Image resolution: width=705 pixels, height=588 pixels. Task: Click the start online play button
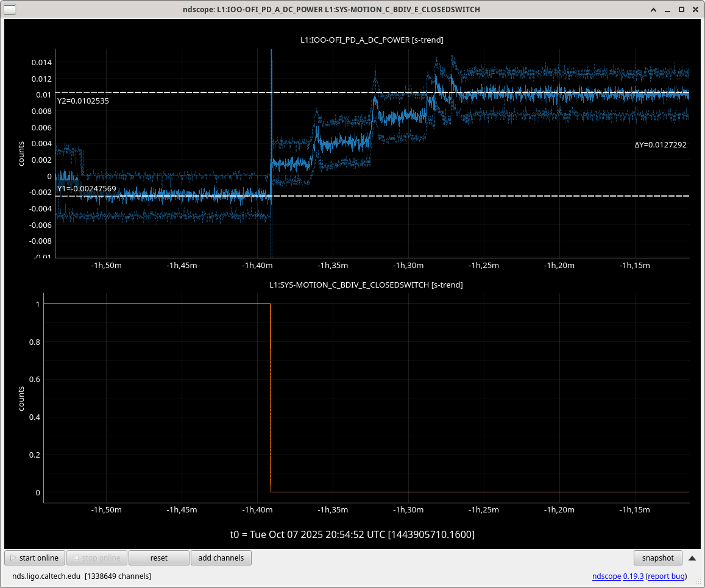tap(35, 558)
